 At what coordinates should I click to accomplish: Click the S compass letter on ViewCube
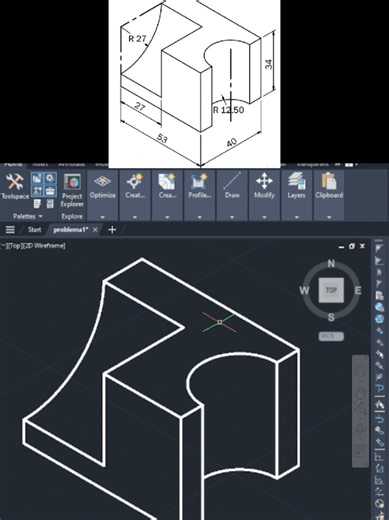(x=331, y=317)
